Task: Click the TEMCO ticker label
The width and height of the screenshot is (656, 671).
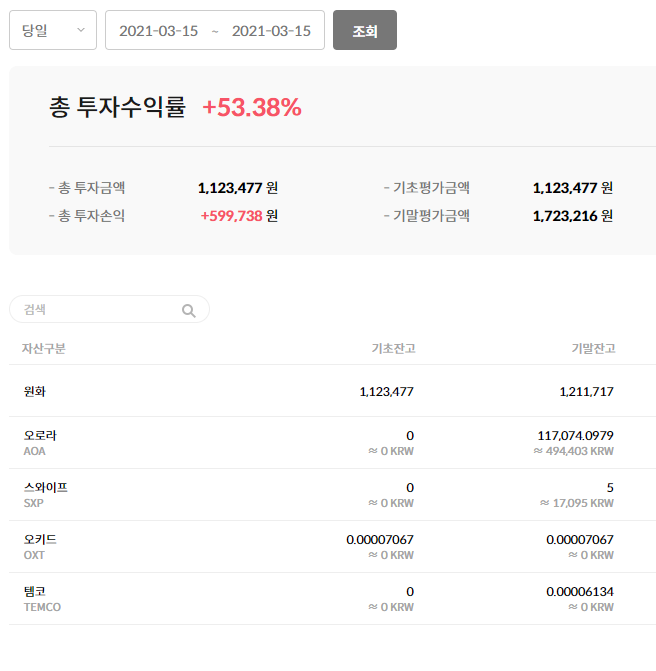Action: (42, 607)
